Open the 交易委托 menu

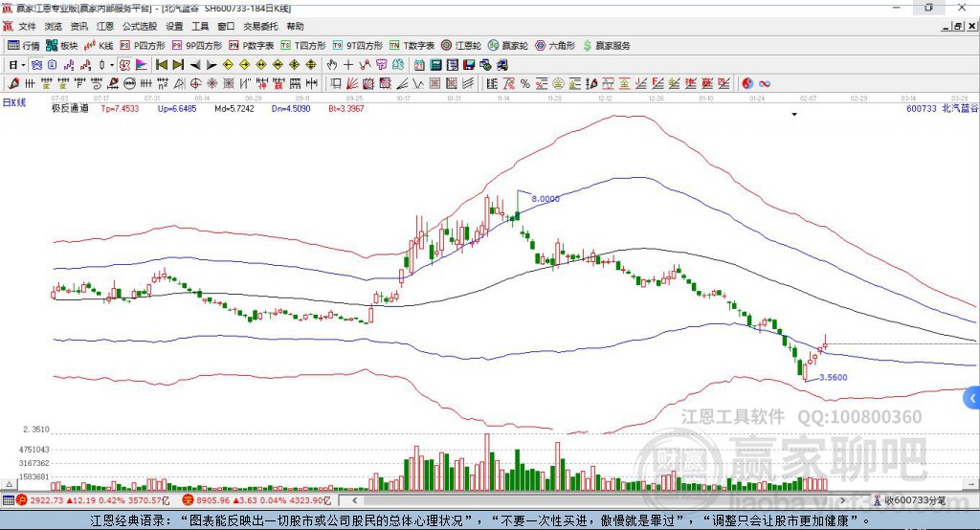(260, 26)
